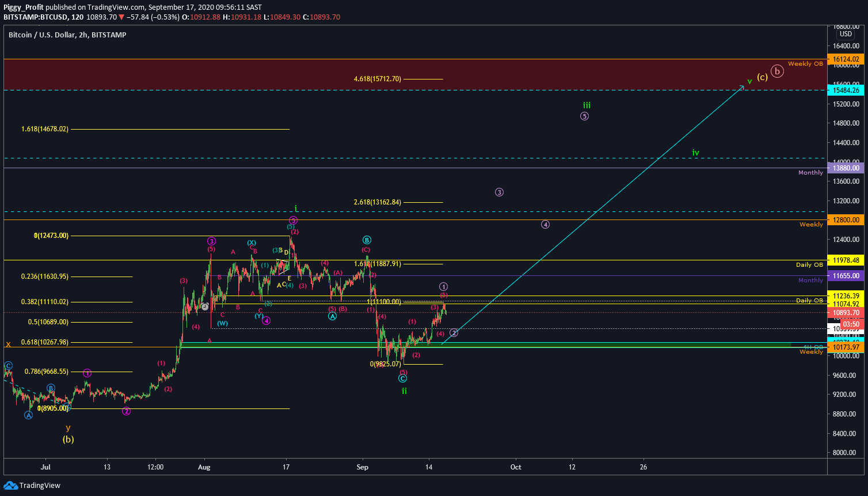The width and height of the screenshot is (868, 496).
Task: Click the 2.618(13162.84) Fibonacci label
Action: (x=378, y=202)
